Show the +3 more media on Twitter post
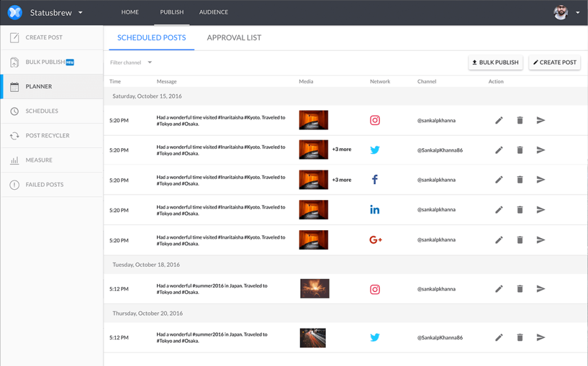Viewport: 588px width, 366px height. pyautogui.click(x=342, y=149)
